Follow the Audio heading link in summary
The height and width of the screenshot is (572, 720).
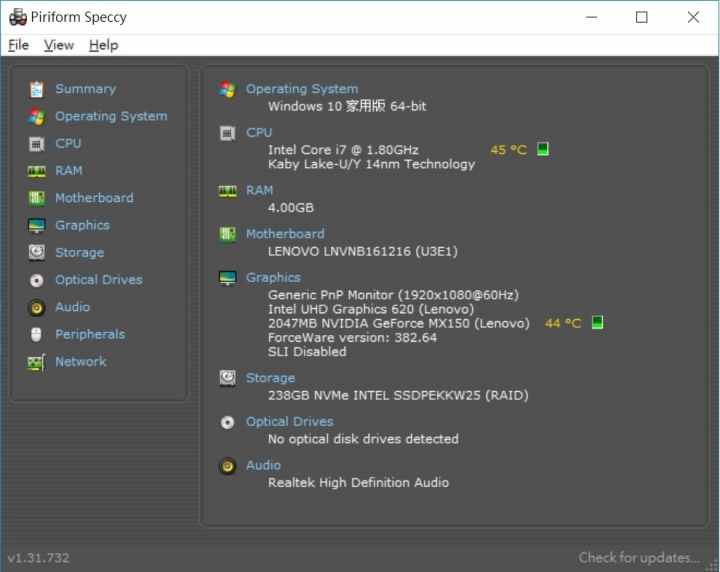pos(263,465)
